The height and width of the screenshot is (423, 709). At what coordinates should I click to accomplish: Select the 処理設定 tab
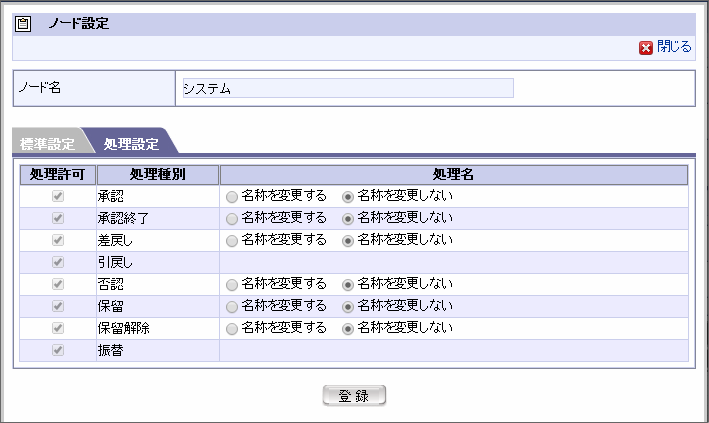(x=131, y=144)
